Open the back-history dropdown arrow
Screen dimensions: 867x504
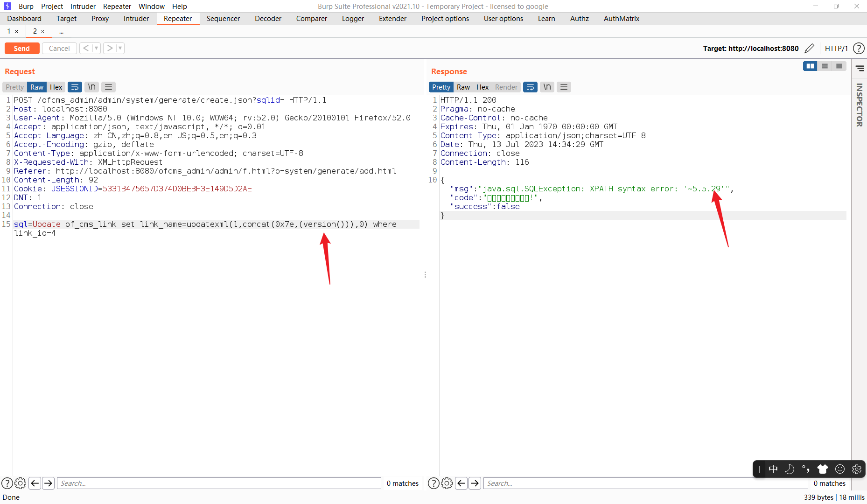(97, 48)
